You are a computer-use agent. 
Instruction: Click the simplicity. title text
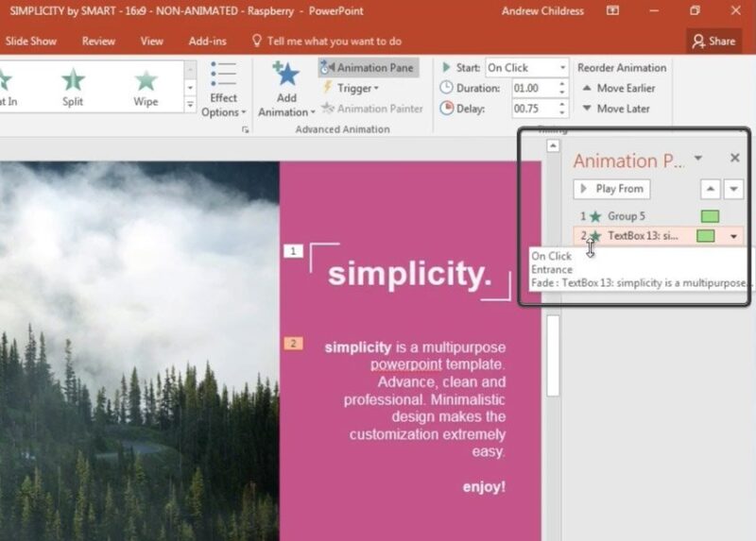pos(410,273)
